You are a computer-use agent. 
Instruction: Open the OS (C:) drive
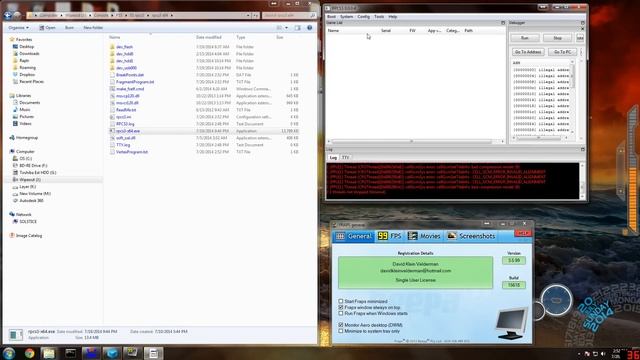click(25, 158)
